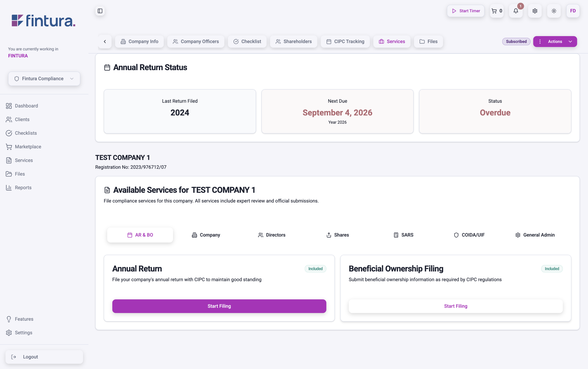The height and width of the screenshot is (369, 588).
Task: Switch to the CIPC Tracking tab
Action: tap(345, 41)
